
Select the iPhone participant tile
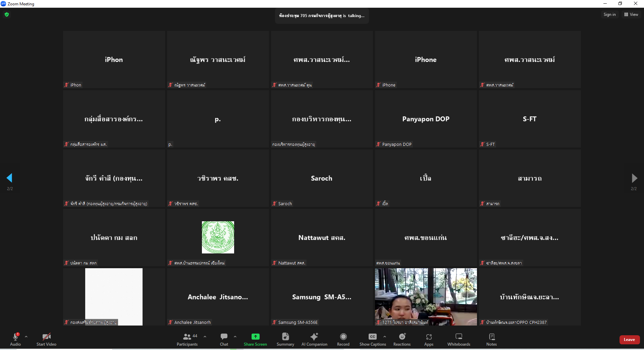[x=426, y=59]
